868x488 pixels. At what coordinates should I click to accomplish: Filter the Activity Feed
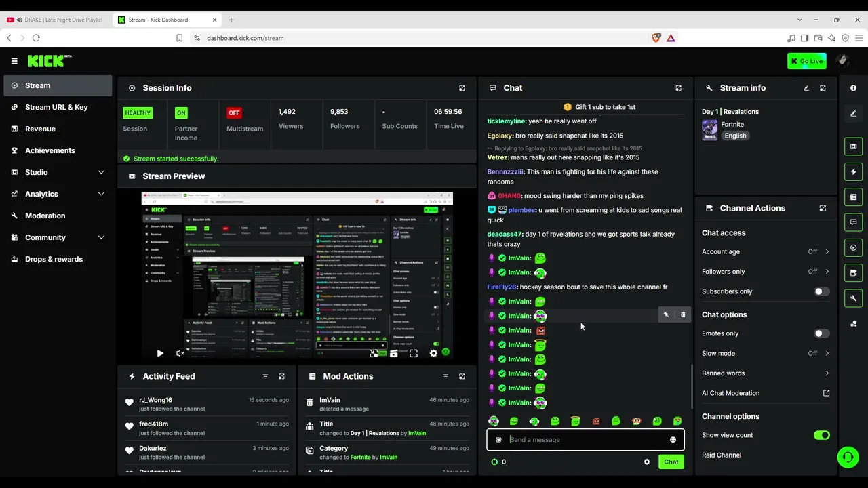(x=265, y=376)
